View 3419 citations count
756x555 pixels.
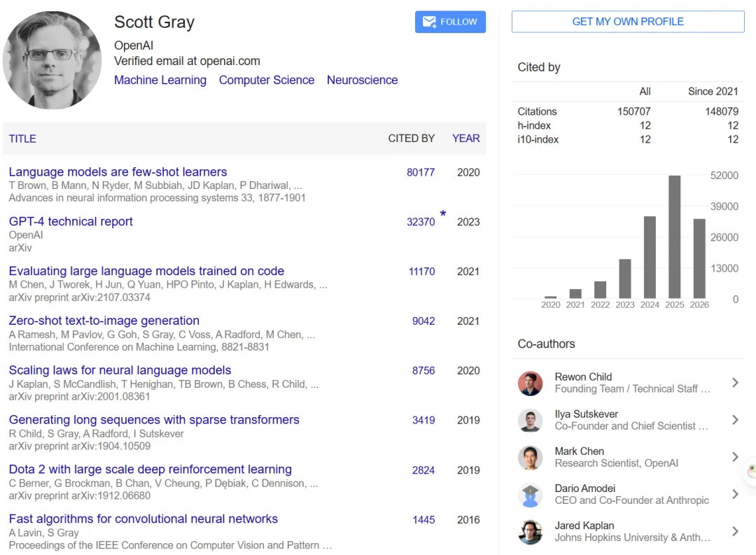[x=423, y=421]
